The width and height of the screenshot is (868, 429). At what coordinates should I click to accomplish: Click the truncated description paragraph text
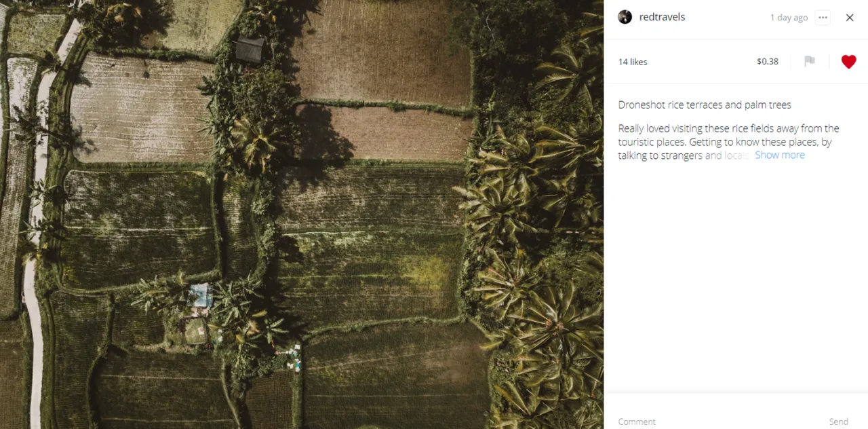(728, 142)
